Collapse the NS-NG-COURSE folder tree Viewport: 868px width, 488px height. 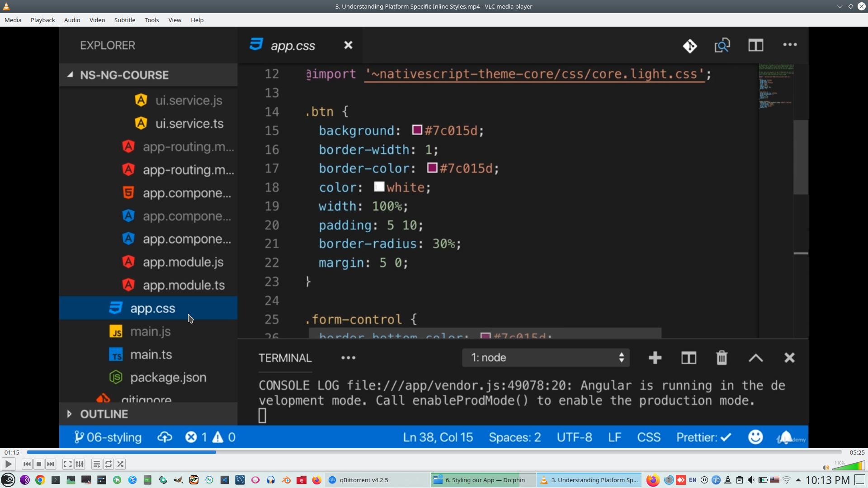pyautogui.click(x=71, y=75)
